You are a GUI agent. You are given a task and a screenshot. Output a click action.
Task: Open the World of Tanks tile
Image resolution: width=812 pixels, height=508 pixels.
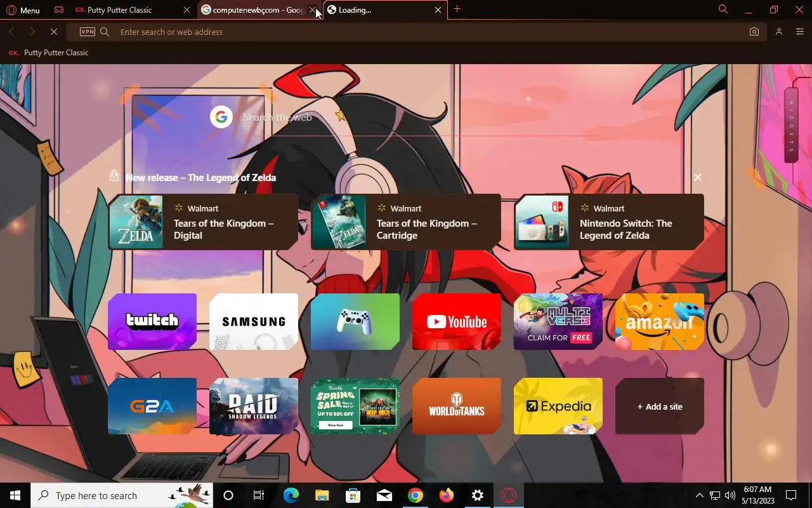point(457,406)
